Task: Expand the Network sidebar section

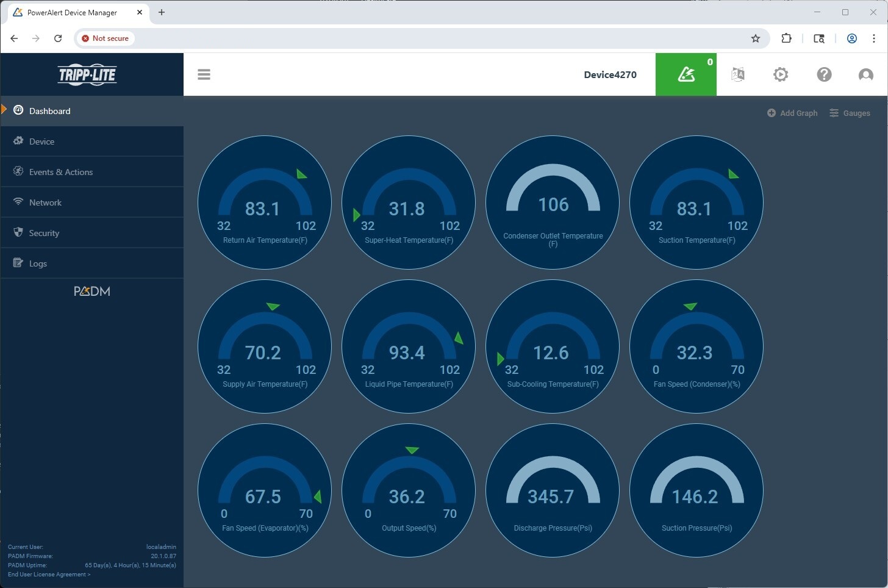Action: tap(45, 203)
